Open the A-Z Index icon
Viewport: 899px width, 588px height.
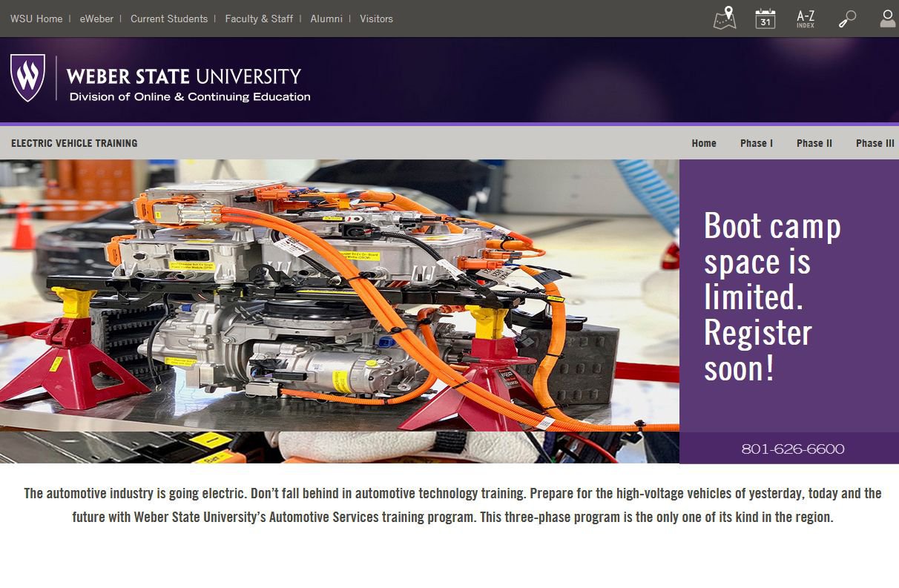point(806,19)
